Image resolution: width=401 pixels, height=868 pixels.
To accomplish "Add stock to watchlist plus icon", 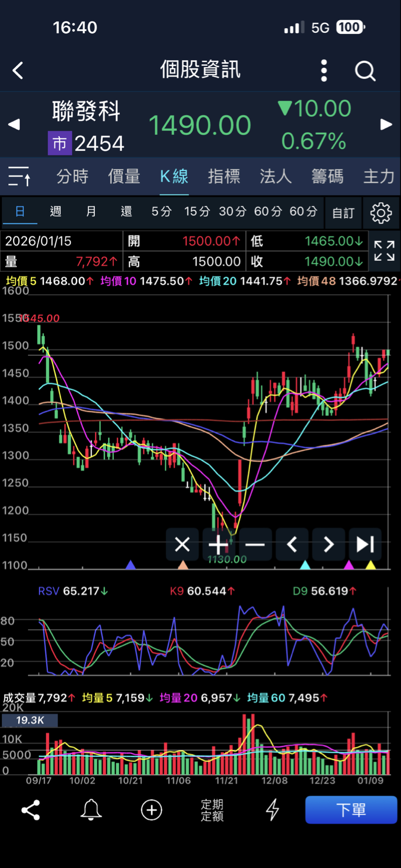I will pos(152,810).
